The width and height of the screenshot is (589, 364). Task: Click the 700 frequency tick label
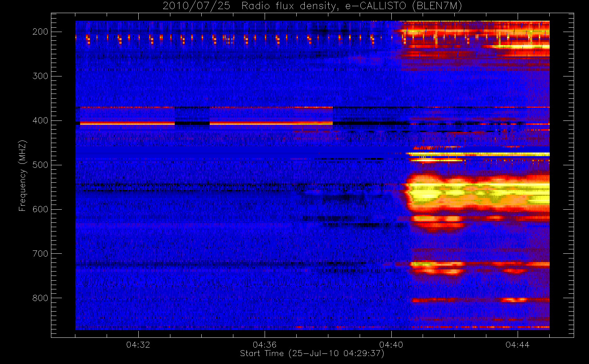pyautogui.click(x=40, y=254)
